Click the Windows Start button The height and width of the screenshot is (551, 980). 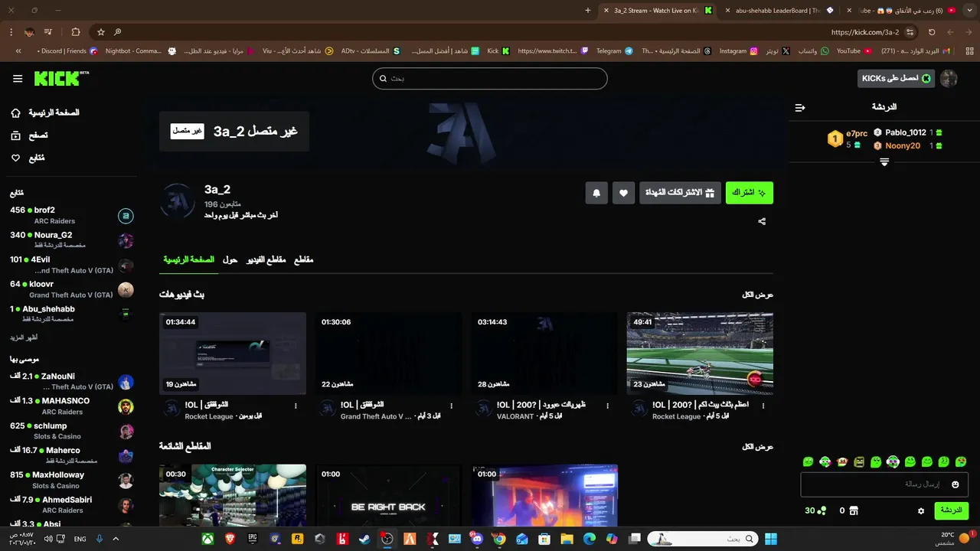(x=771, y=539)
